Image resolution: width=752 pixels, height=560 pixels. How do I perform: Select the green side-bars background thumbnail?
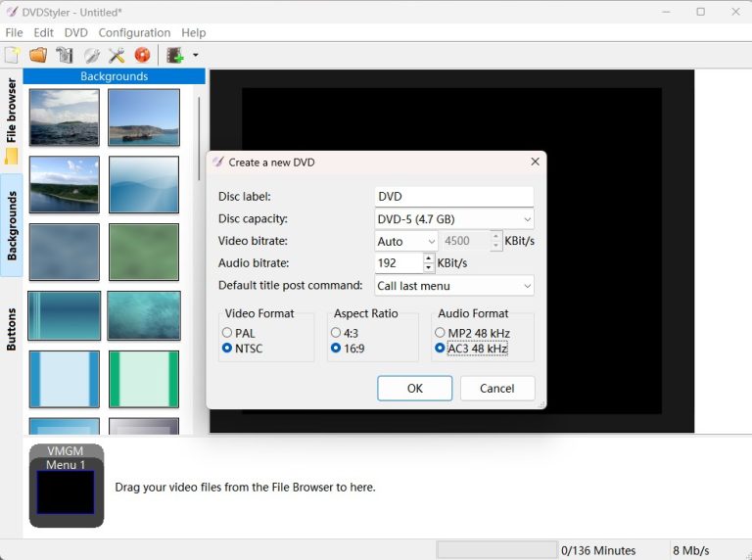144,379
